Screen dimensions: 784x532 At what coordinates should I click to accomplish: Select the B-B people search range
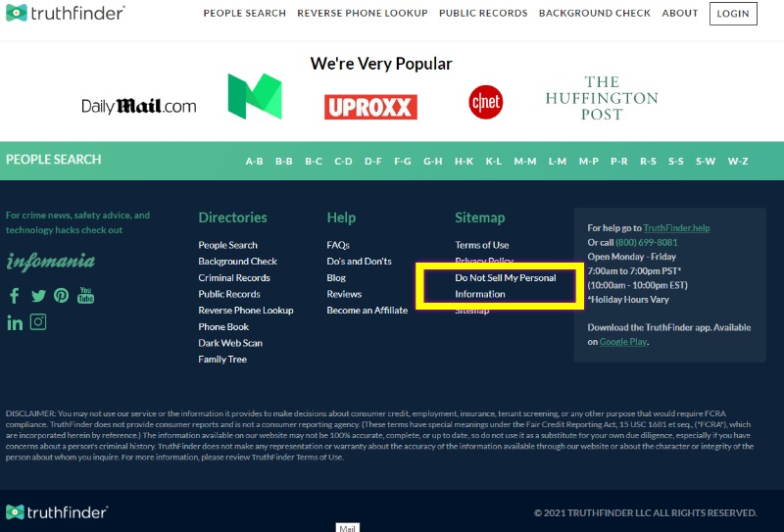(x=283, y=161)
